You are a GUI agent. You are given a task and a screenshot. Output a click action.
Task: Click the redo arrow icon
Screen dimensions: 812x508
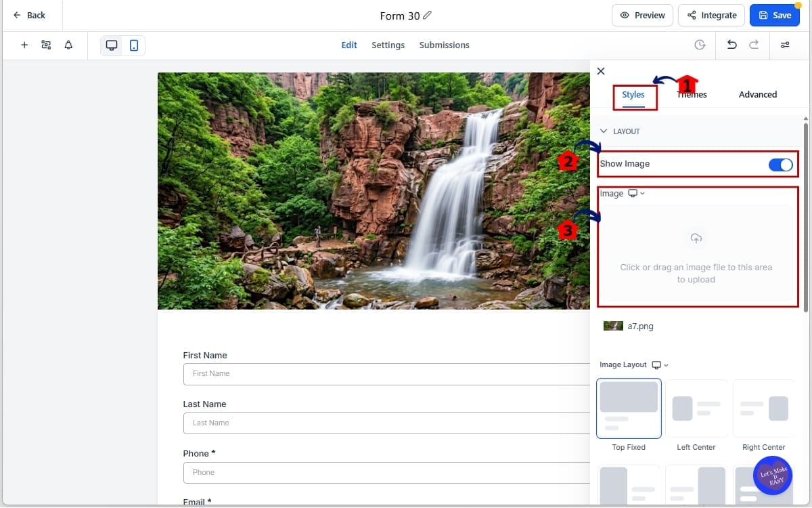click(753, 45)
